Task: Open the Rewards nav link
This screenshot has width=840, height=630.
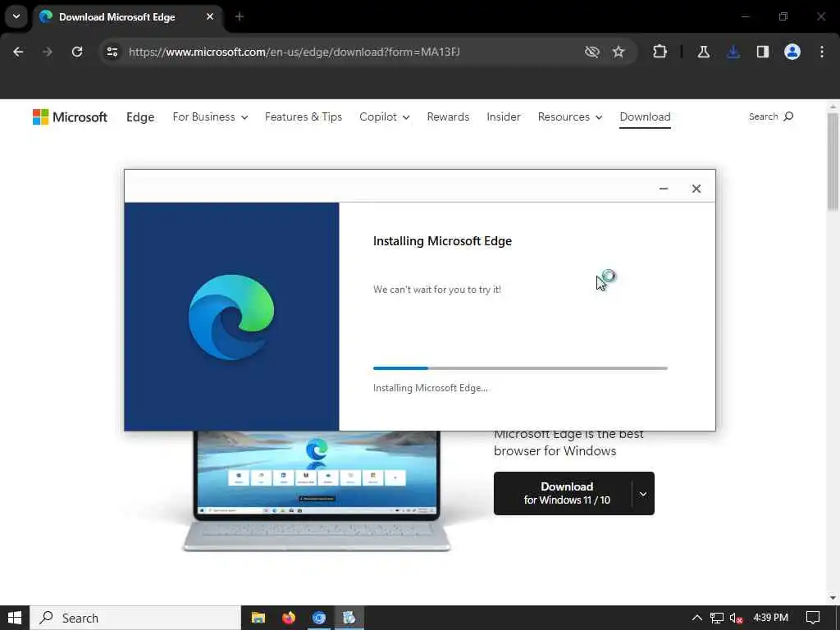Action: tap(448, 116)
